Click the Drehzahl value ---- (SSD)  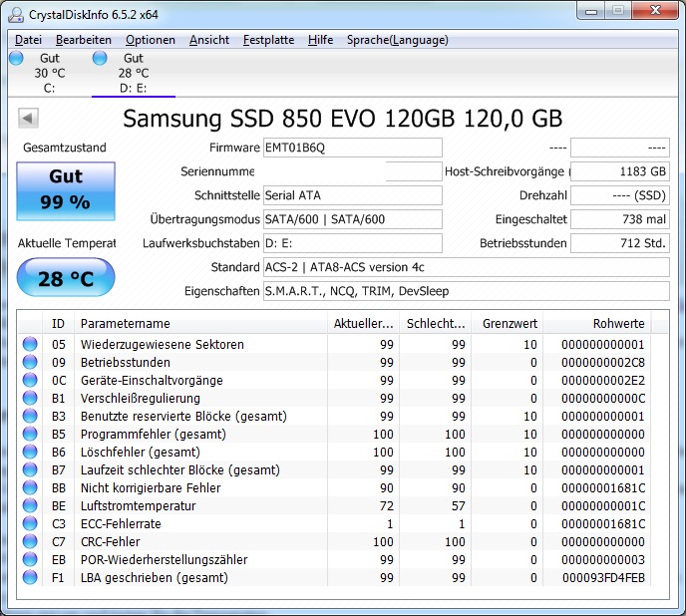(x=620, y=195)
